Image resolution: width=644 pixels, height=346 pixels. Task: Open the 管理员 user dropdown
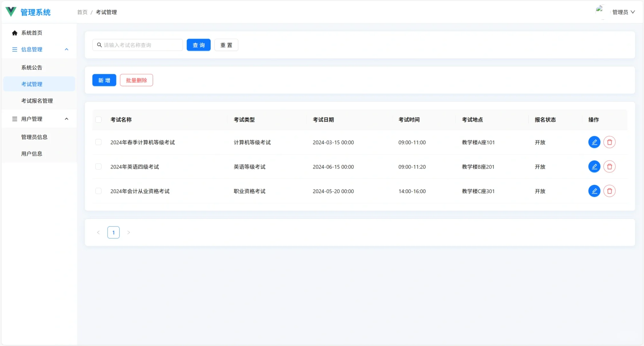tap(623, 12)
